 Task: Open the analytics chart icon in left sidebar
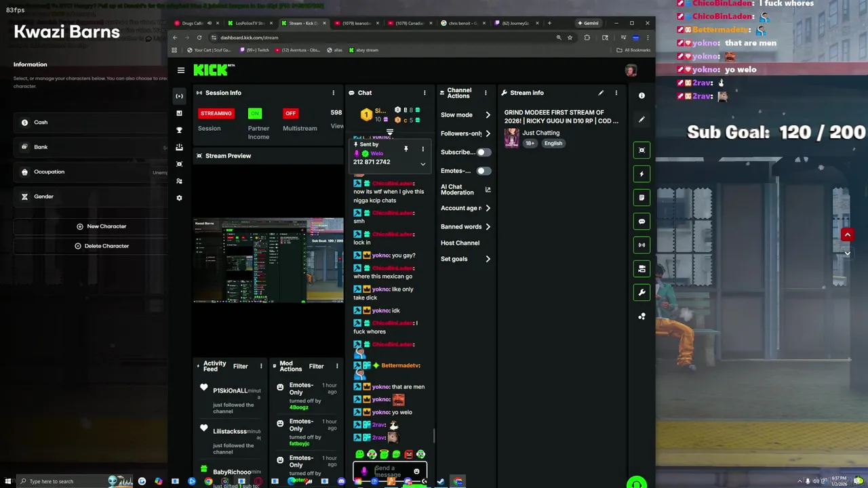coord(179,113)
